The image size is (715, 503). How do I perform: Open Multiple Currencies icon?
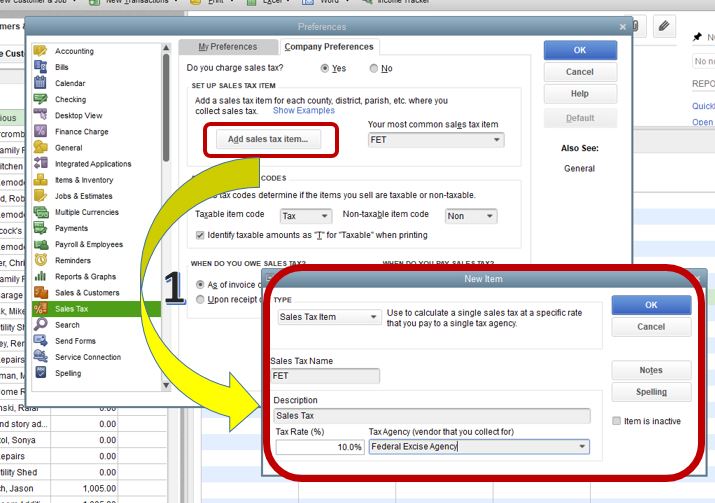(x=40, y=212)
